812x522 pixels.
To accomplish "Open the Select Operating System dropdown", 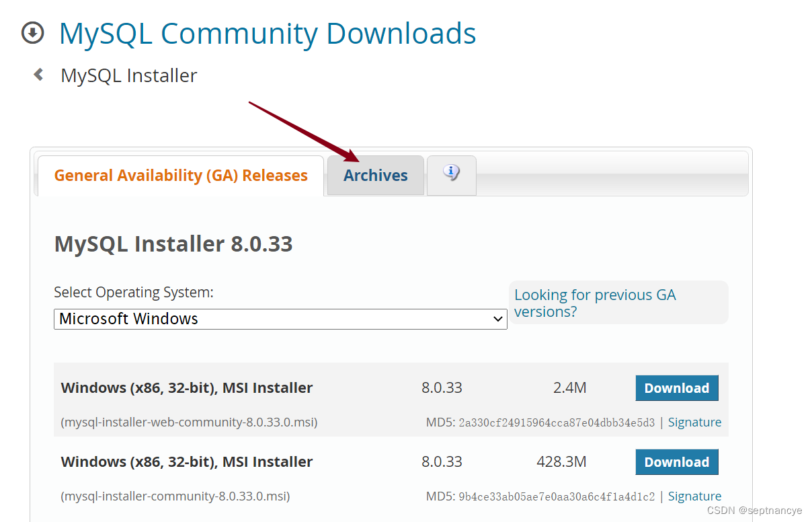I will 280,319.
